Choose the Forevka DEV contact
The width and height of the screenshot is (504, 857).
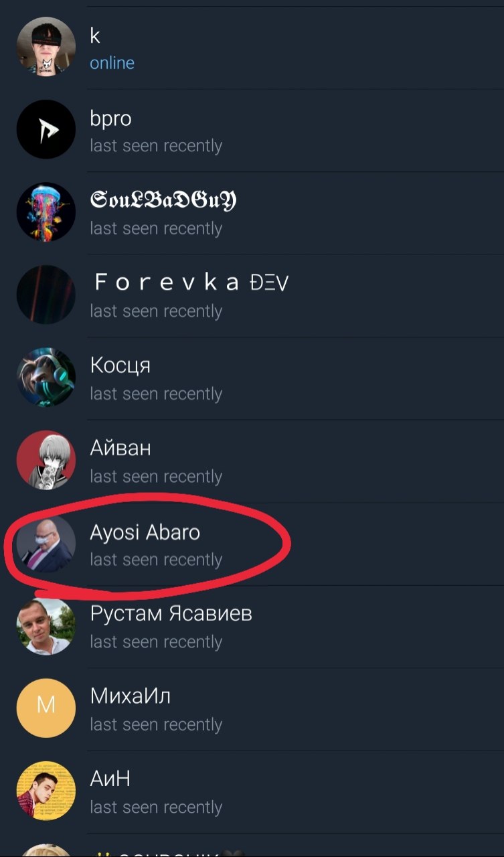(252, 295)
